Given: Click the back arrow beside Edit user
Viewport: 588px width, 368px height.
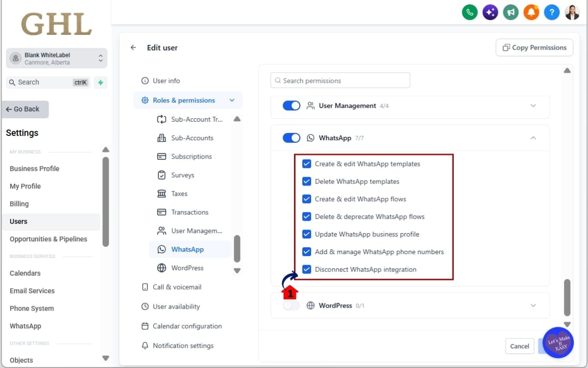Looking at the screenshot, I should [x=133, y=48].
